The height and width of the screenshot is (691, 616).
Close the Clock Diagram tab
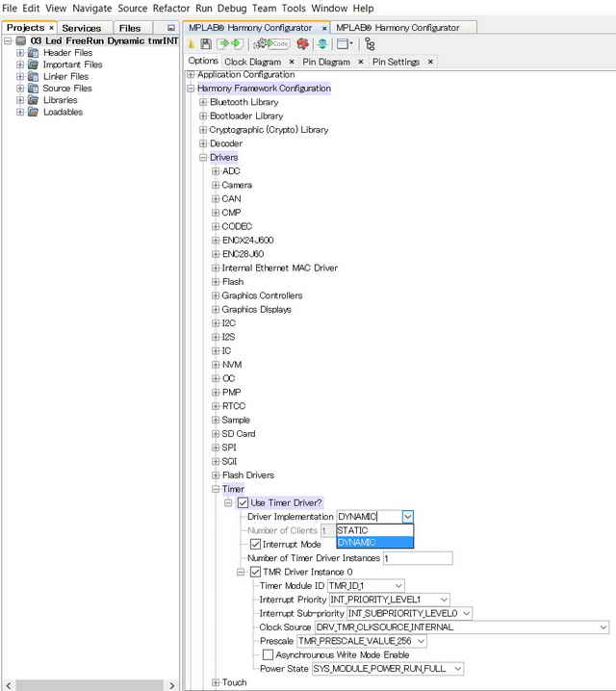(292, 63)
